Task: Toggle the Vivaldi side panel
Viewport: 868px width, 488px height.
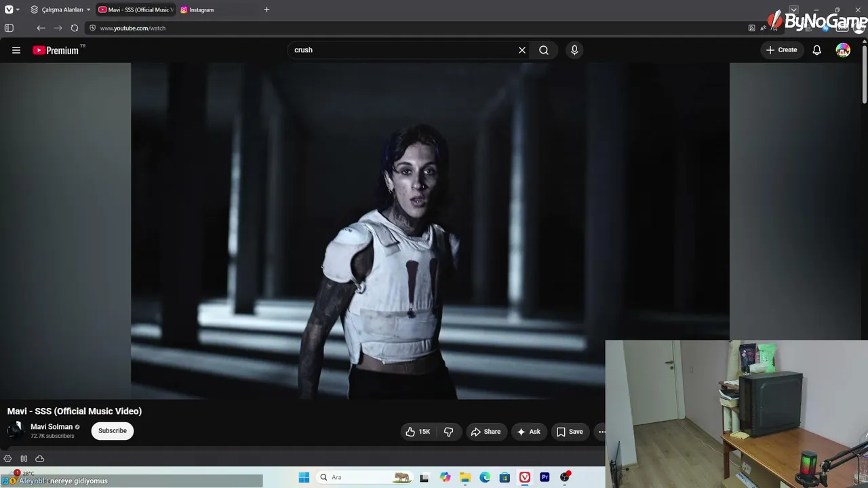Action: [9, 28]
